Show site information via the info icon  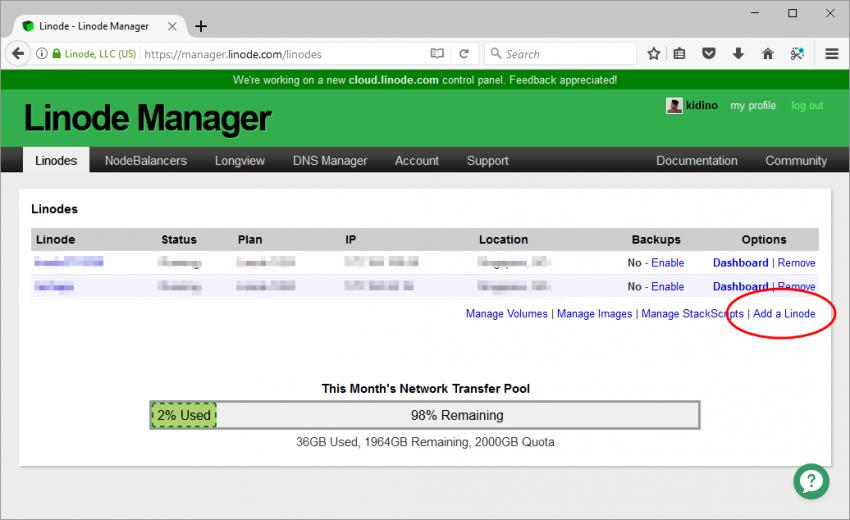(x=42, y=54)
